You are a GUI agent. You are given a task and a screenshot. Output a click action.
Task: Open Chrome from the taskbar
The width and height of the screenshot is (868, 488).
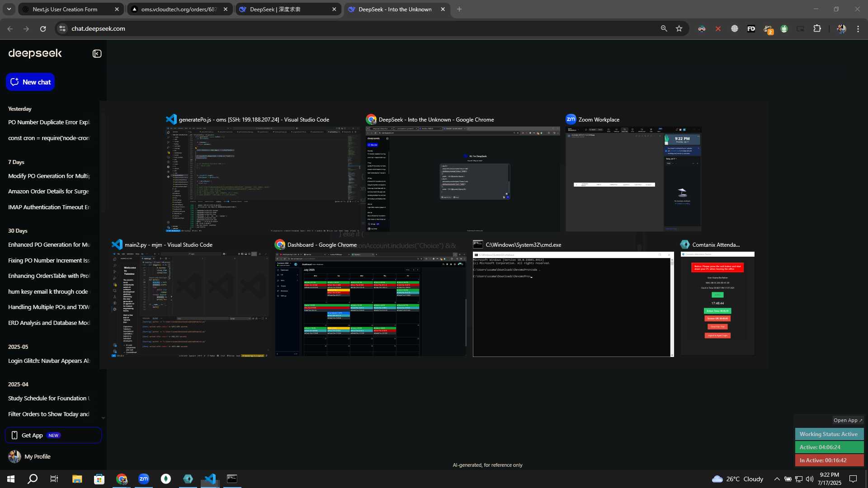(x=122, y=479)
